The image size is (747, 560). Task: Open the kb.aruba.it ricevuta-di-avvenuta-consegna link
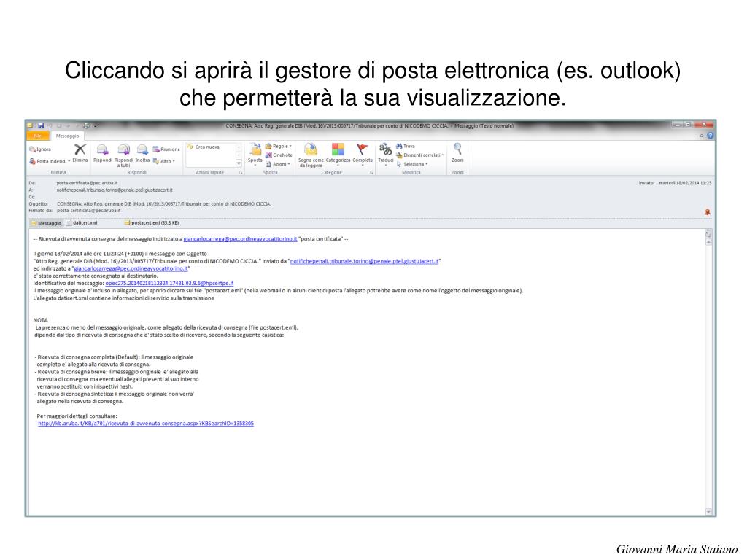(x=146, y=424)
